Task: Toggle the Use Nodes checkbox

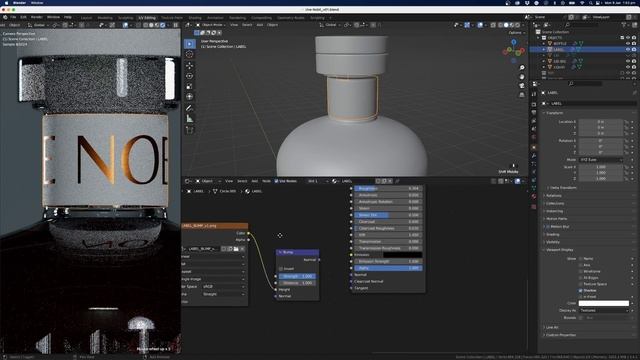Action: tap(276, 181)
